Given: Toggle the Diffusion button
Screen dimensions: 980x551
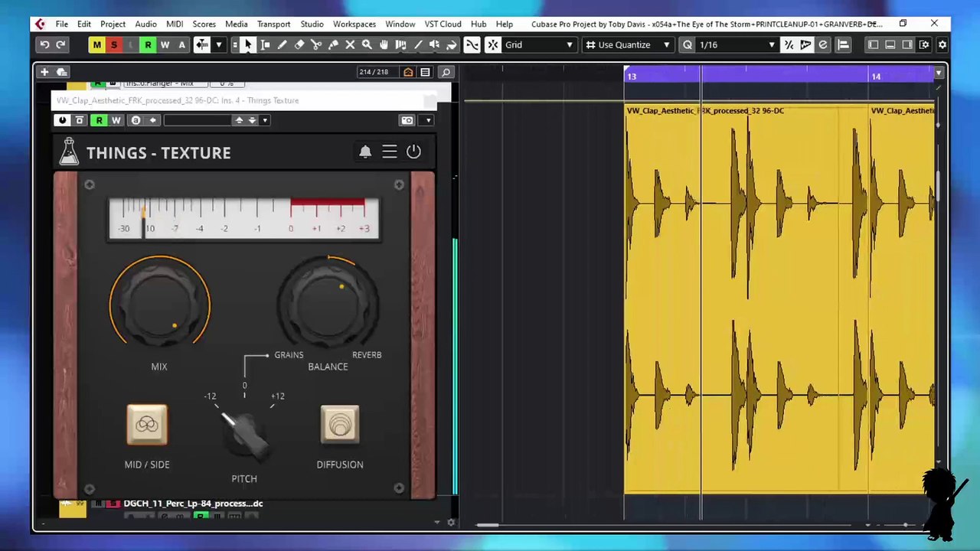Looking at the screenshot, I should [340, 425].
